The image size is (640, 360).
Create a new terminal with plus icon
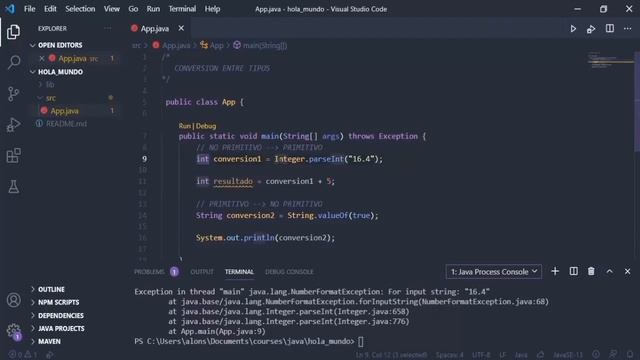point(555,271)
